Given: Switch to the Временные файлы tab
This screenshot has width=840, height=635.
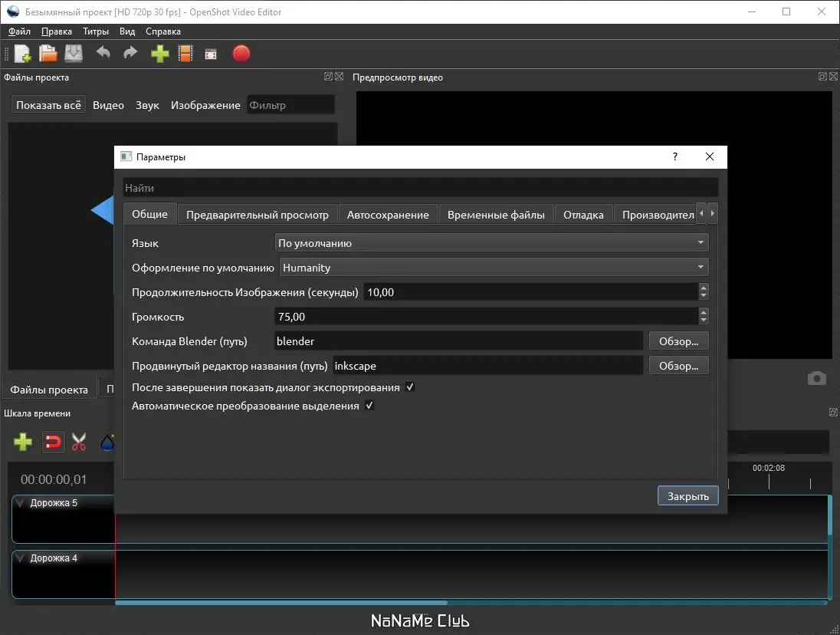Looking at the screenshot, I should pyautogui.click(x=496, y=214).
